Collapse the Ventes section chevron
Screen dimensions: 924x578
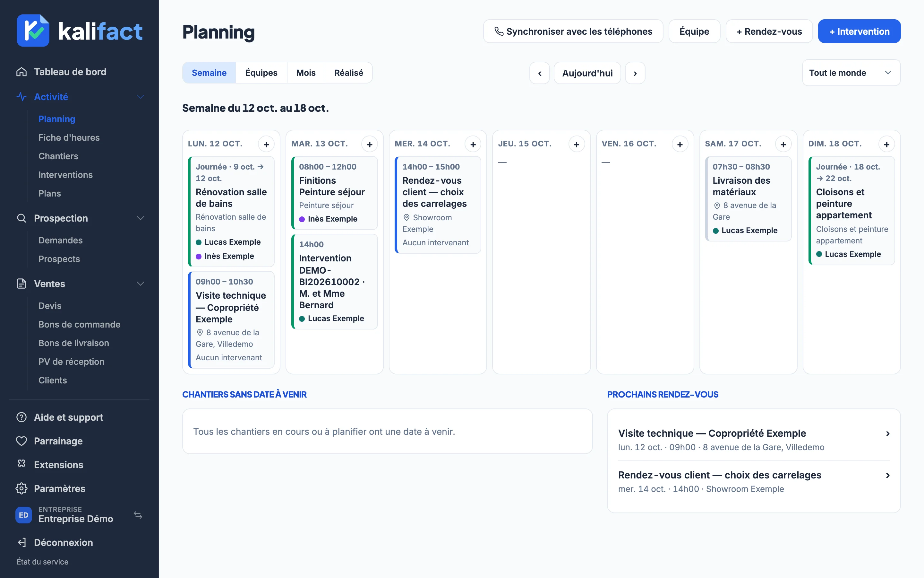coord(141,284)
